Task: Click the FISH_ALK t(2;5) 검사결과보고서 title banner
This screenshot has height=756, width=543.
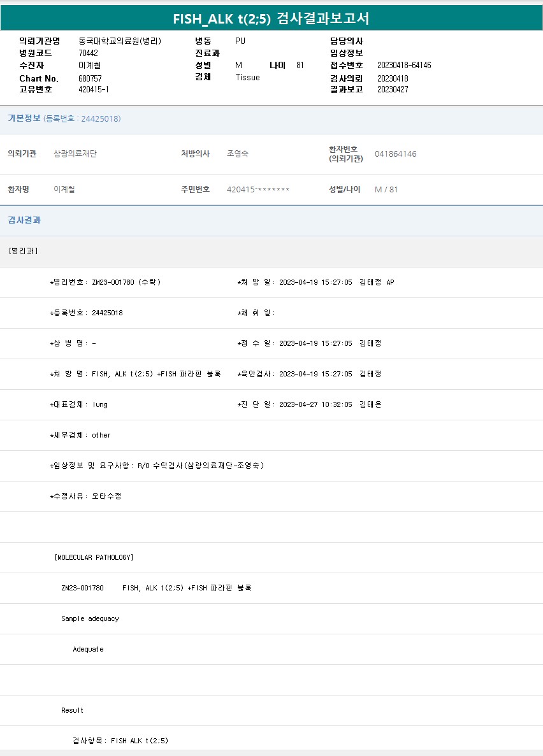Action: click(x=271, y=18)
